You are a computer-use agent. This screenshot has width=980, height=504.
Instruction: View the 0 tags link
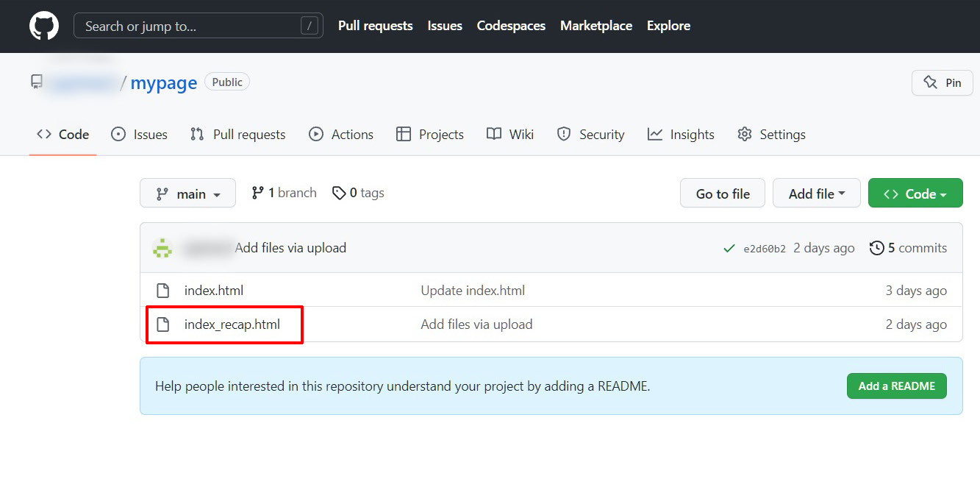tap(358, 193)
